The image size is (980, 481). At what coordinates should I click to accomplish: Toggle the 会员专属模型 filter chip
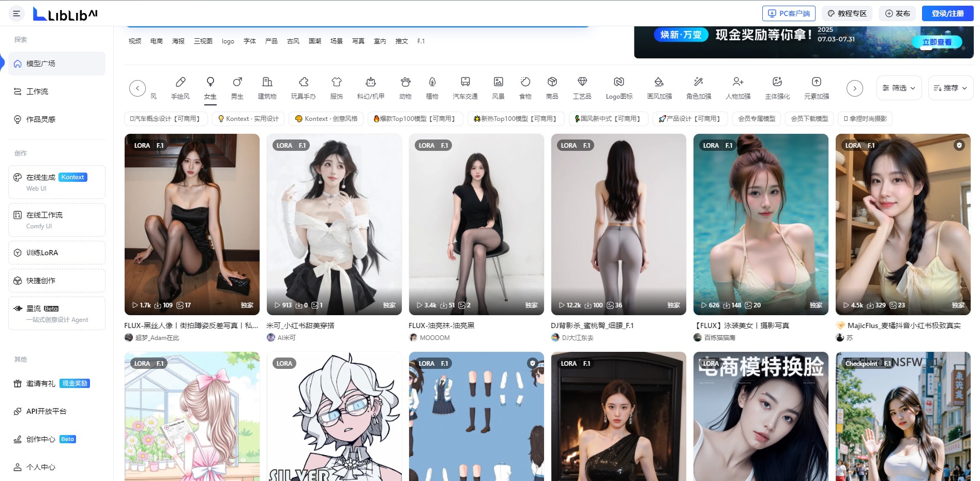(756, 119)
